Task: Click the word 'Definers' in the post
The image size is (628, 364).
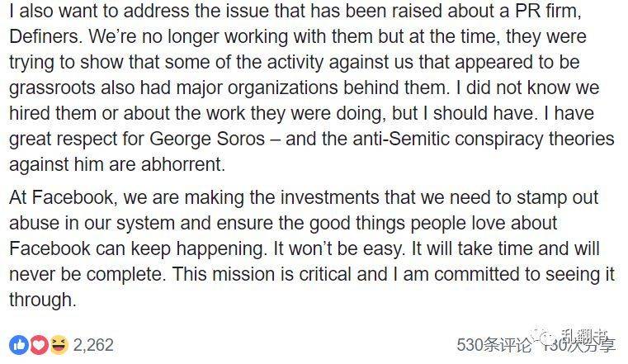Action: tap(45, 36)
